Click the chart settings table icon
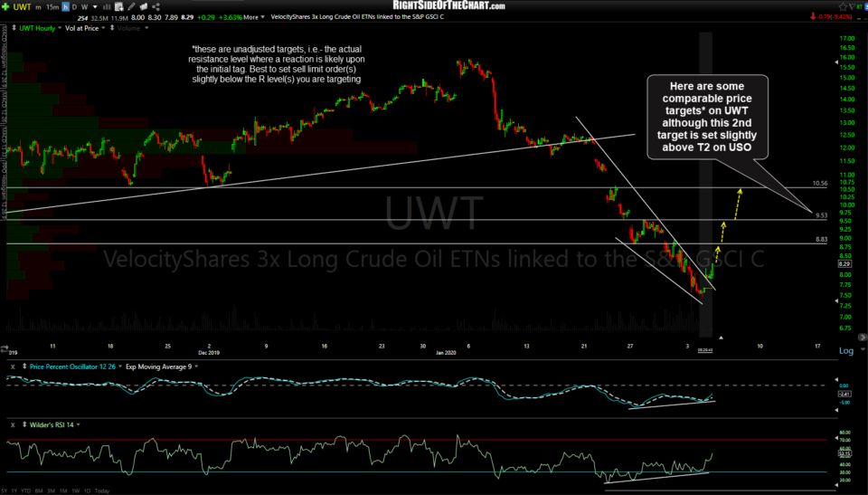Viewport: 868px width, 495px height. coord(119,6)
